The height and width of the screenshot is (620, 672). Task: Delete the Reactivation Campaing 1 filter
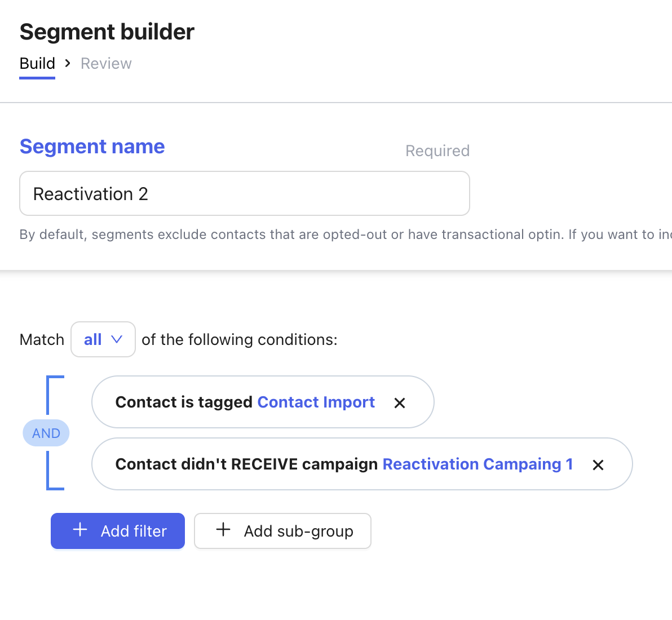[x=598, y=465]
